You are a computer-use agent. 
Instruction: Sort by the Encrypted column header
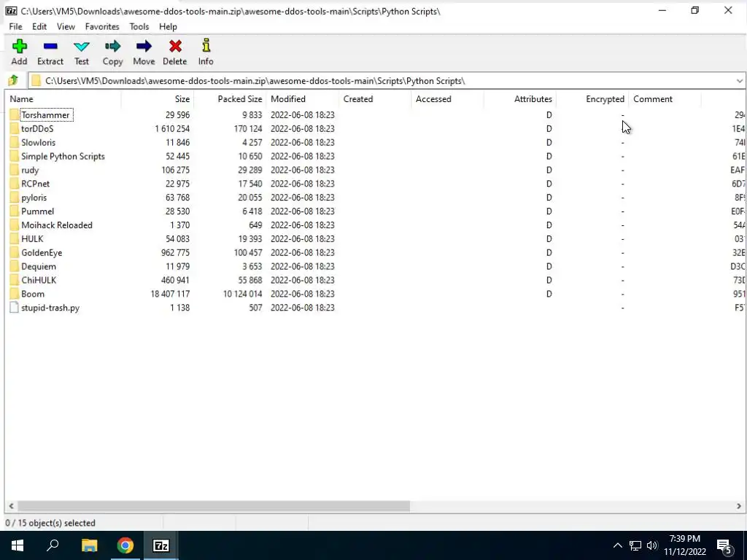point(592,99)
